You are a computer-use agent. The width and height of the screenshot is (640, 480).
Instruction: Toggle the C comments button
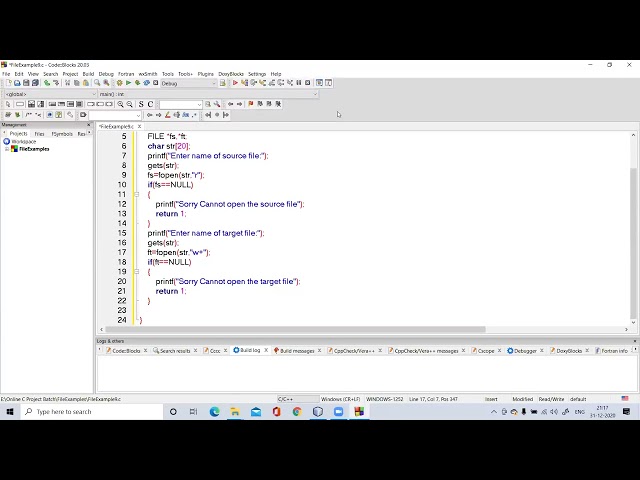[x=150, y=104]
